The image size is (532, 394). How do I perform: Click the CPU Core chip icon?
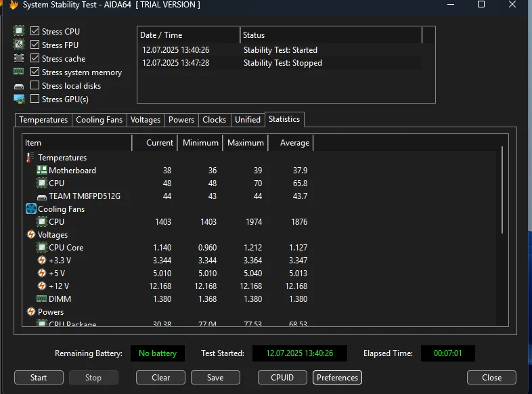click(42, 247)
